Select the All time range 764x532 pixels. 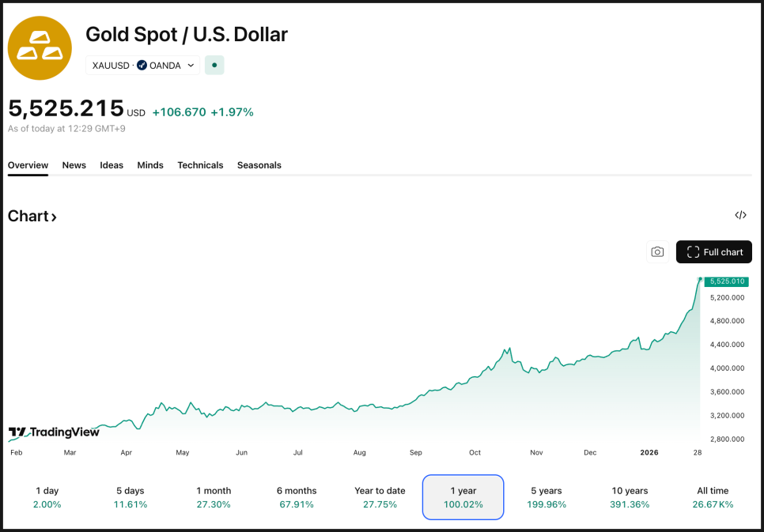[713, 497]
